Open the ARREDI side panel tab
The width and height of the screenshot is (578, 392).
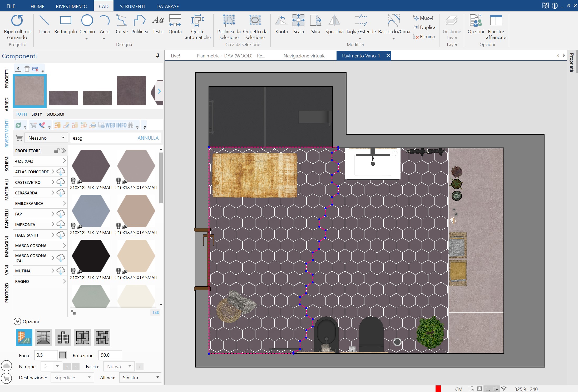coord(7,104)
